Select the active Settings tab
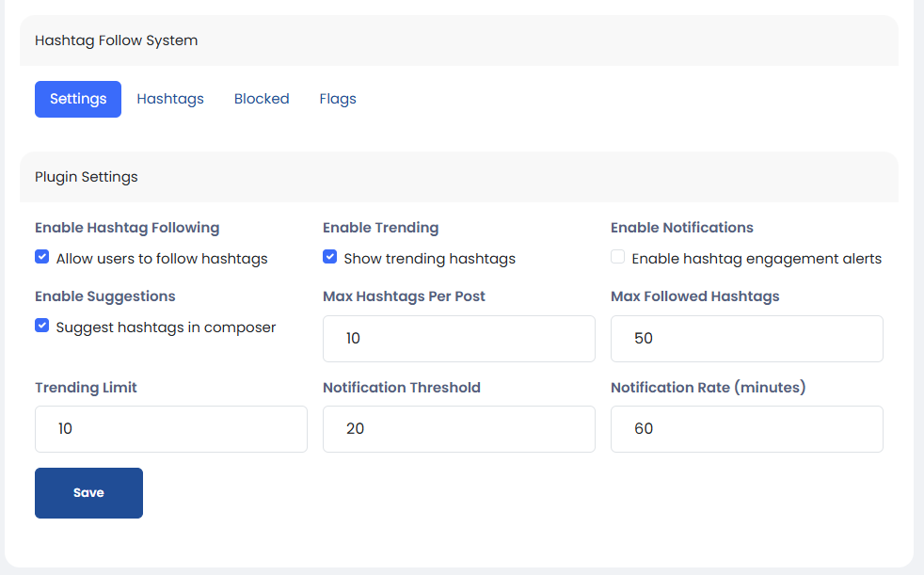Viewport: 924px width, 575px height. pyautogui.click(x=78, y=99)
